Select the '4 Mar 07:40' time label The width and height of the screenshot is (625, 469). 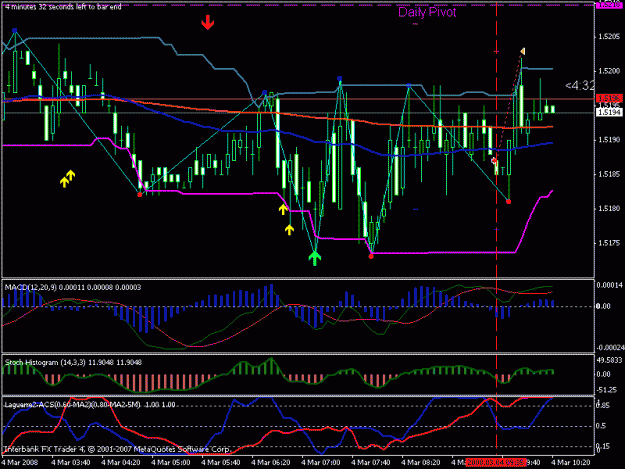(x=371, y=463)
